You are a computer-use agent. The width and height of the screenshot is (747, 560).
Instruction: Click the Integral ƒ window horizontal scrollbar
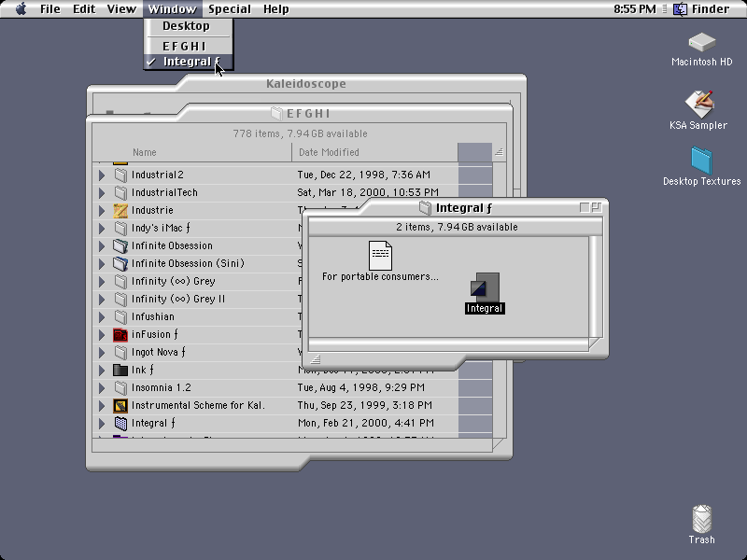[448, 344]
